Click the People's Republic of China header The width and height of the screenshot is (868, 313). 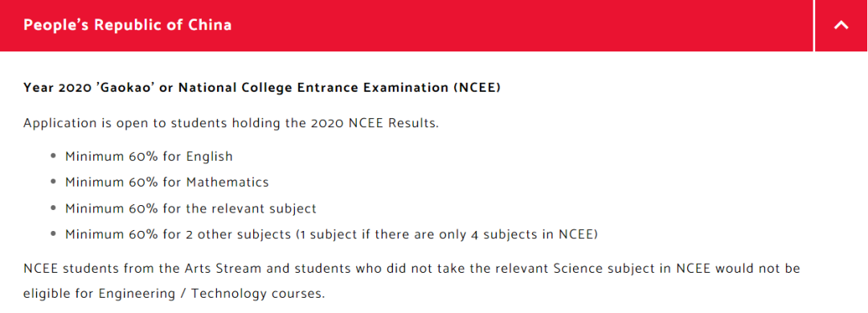[127, 26]
